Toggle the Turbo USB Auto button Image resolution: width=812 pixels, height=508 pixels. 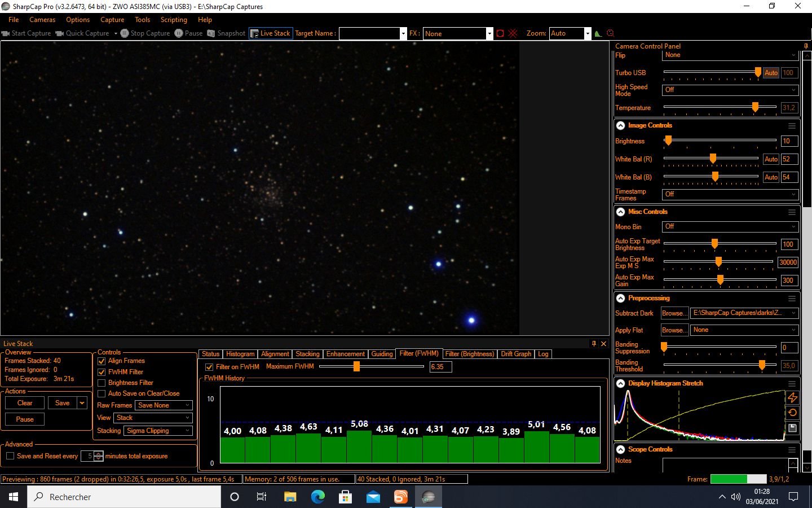[771, 73]
